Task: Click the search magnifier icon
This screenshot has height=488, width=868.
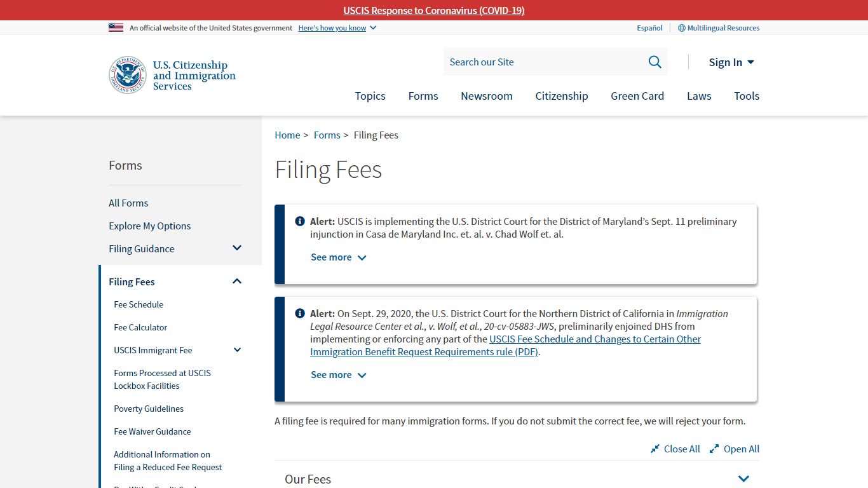Action: tap(654, 62)
